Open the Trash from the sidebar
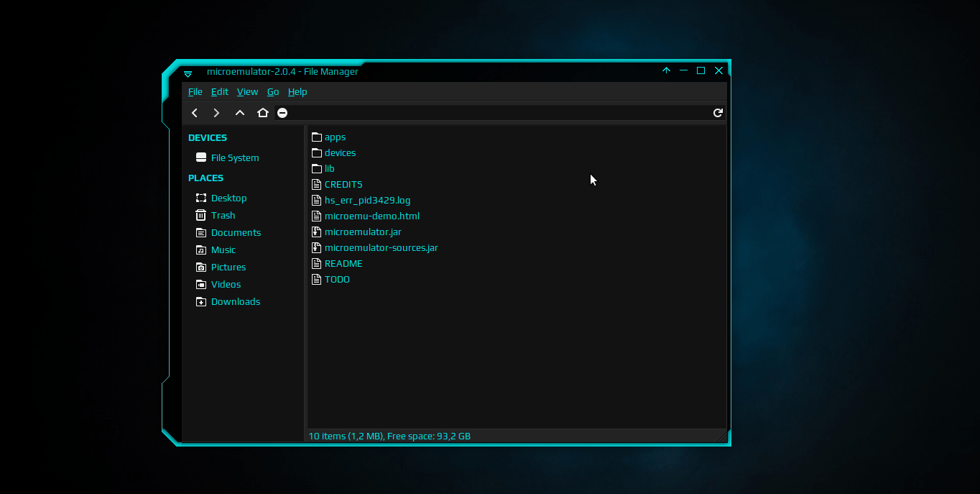Viewport: 980px width, 494px height. coord(223,215)
